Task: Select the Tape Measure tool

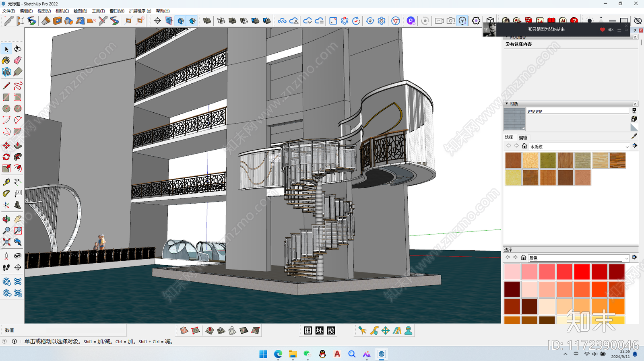Action: tap(6, 182)
